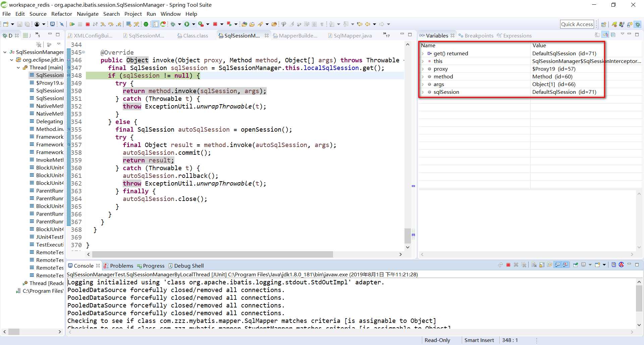Click the Debug bug launch icon

click(x=173, y=24)
